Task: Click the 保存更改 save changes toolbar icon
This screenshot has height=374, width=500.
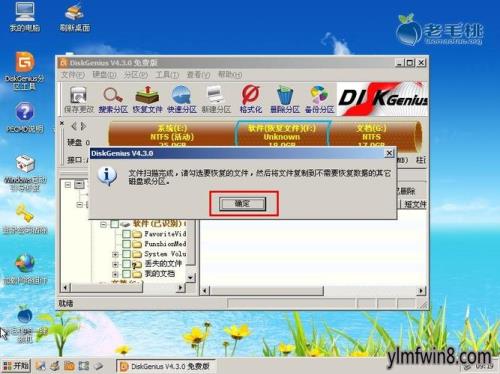Action: pos(79,100)
